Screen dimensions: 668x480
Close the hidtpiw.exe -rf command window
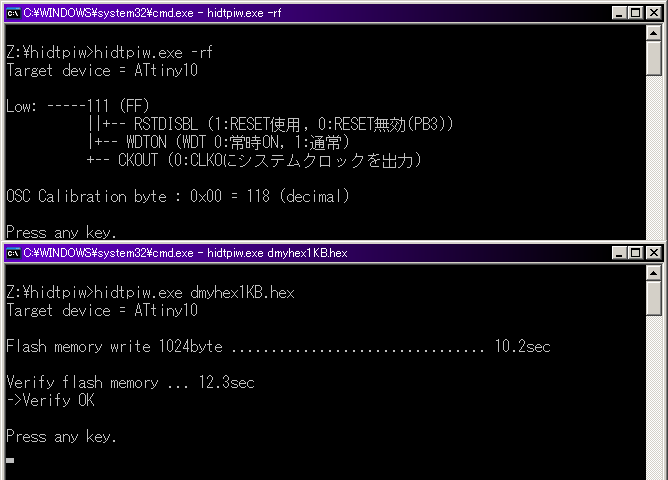point(654,13)
